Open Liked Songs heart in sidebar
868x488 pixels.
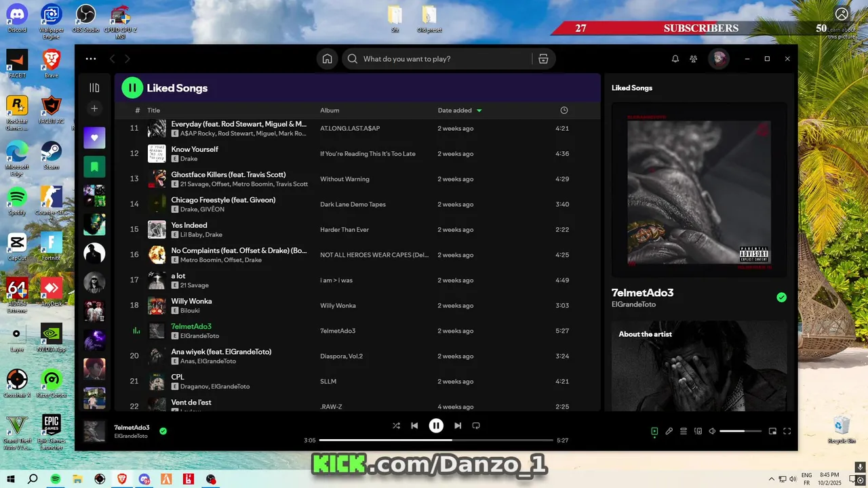click(94, 138)
